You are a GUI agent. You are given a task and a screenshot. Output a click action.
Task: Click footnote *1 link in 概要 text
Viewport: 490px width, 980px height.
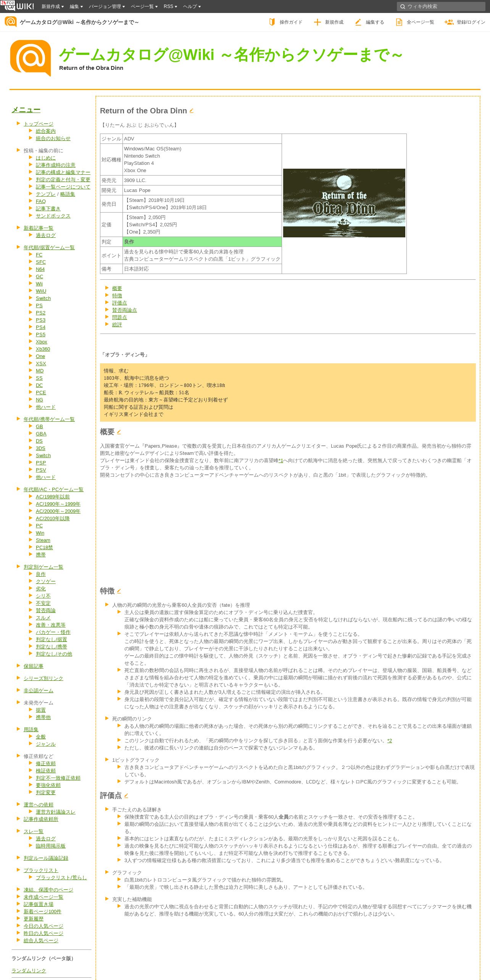281,461
